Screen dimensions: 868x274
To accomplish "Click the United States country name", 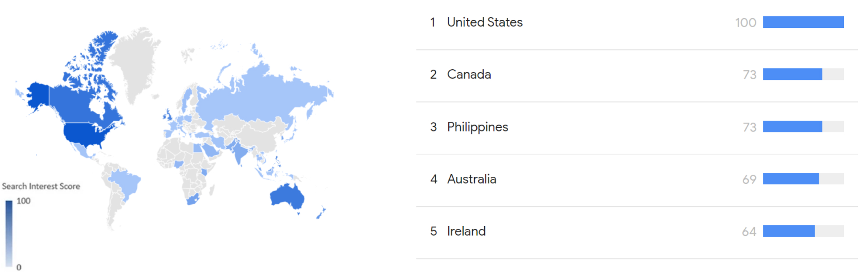I will pyautogui.click(x=484, y=22).
